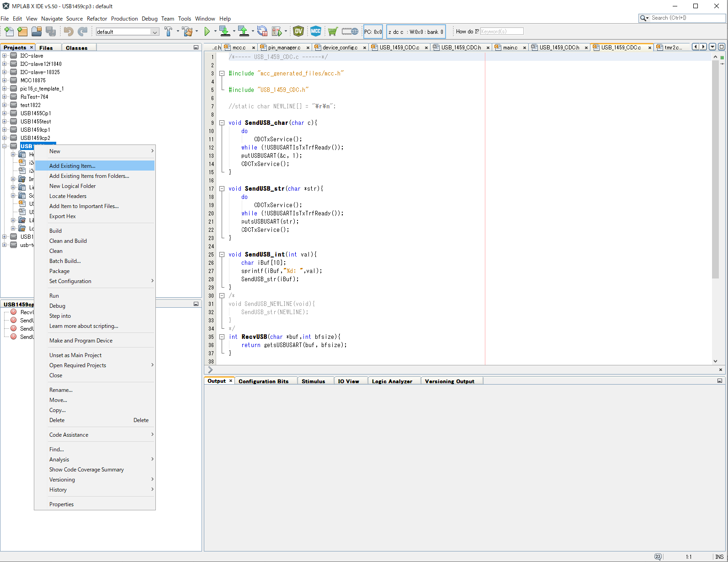Open the main.c editor tab
This screenshot has height=562, width=728.
pyautogui.click(x=510, y=48)
